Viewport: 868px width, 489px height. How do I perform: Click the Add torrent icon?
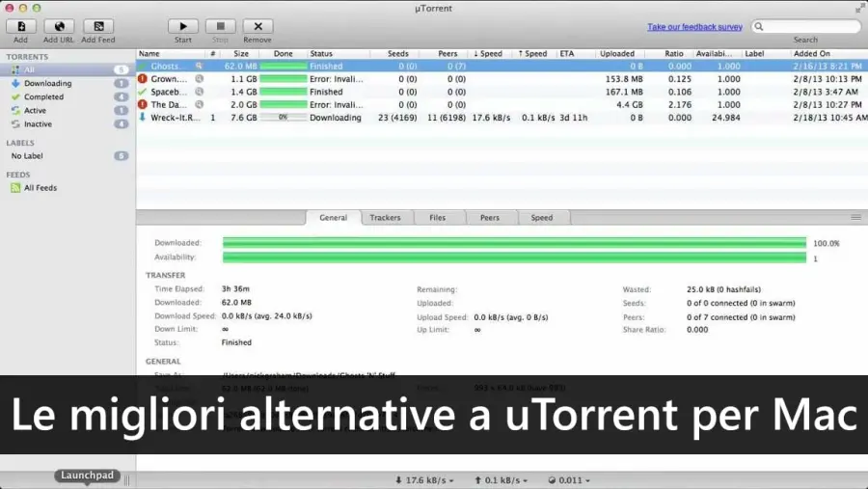[21, 26]
